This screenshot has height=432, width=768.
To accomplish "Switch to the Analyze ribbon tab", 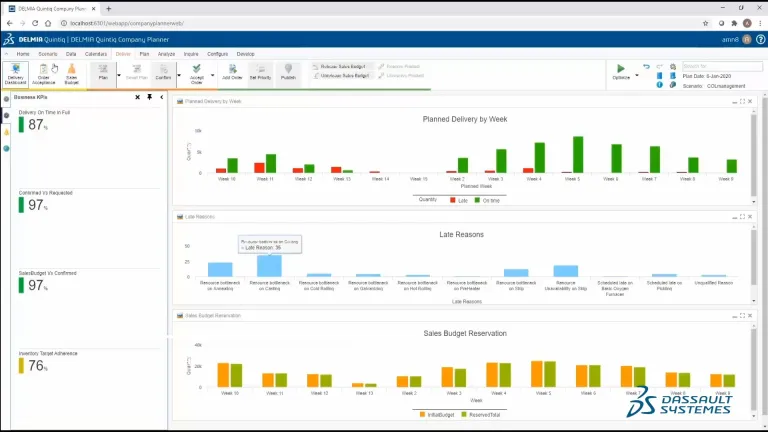I will (x=167, y=54).
